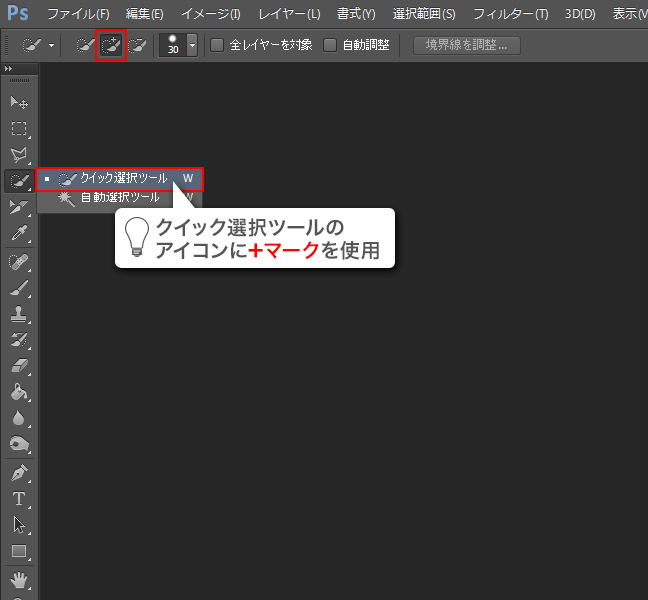Screen dimensions: 648x600
Task: Select the Rectangular Marquee tool
Action: [x=19, y=129]
